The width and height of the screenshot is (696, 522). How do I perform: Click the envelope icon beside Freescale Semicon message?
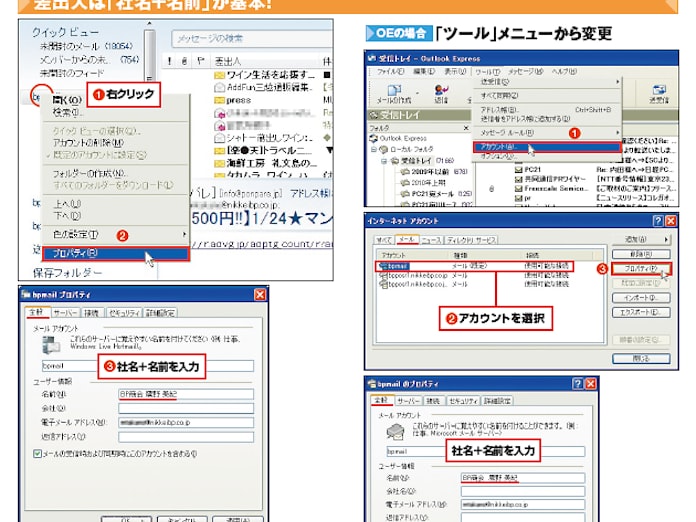tap(518, 189)
